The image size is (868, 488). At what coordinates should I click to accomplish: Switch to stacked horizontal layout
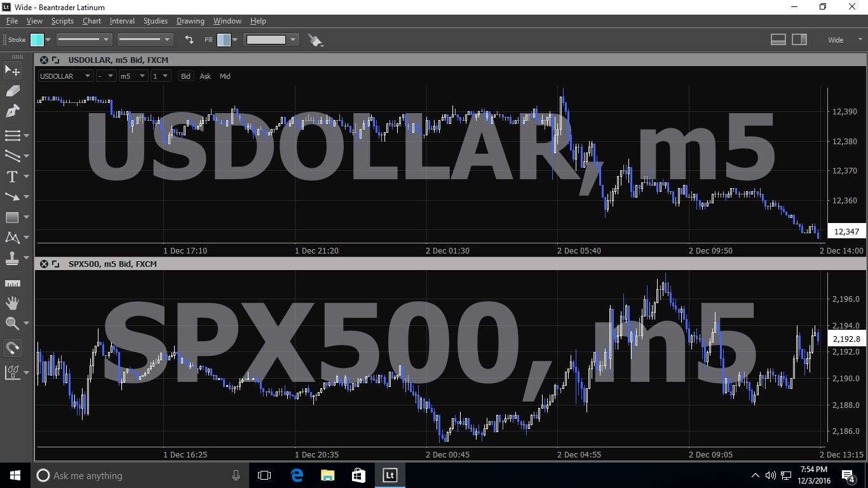(778, 39)
